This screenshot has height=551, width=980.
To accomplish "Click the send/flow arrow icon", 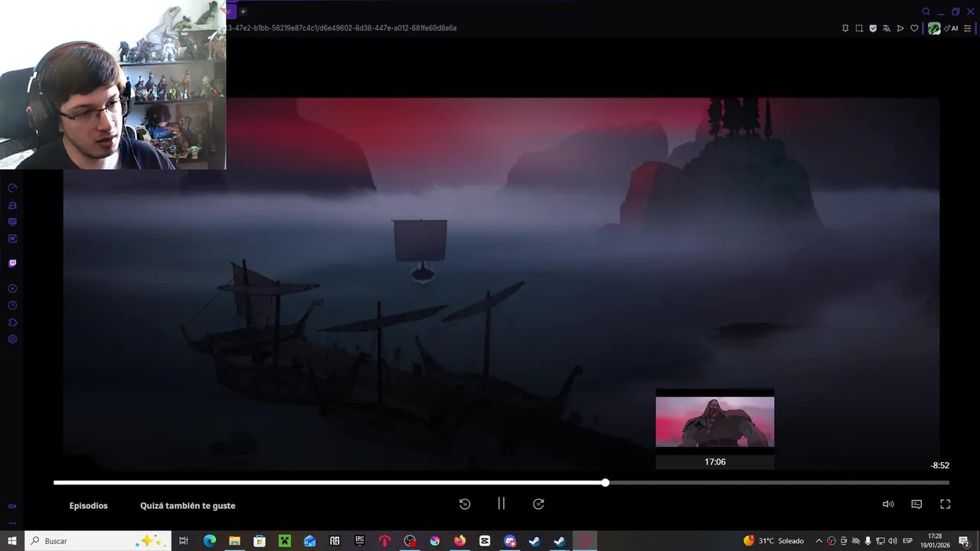I will click(900, 28).
